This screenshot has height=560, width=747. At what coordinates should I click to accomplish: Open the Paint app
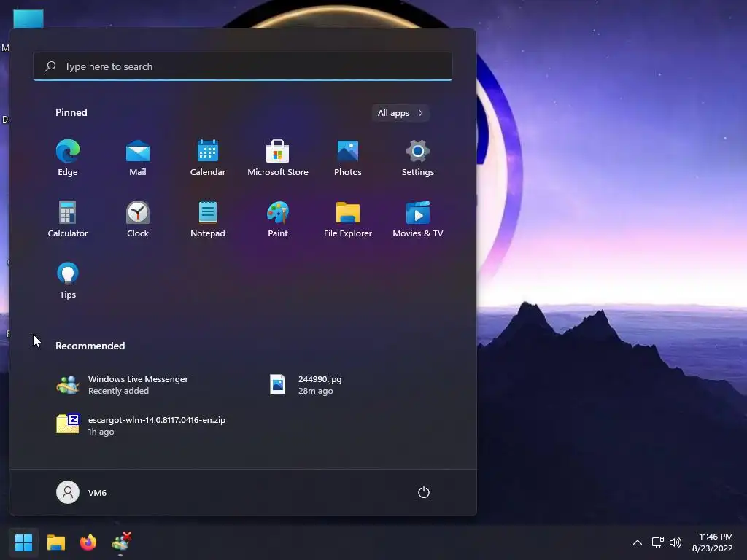coord(278,219)
